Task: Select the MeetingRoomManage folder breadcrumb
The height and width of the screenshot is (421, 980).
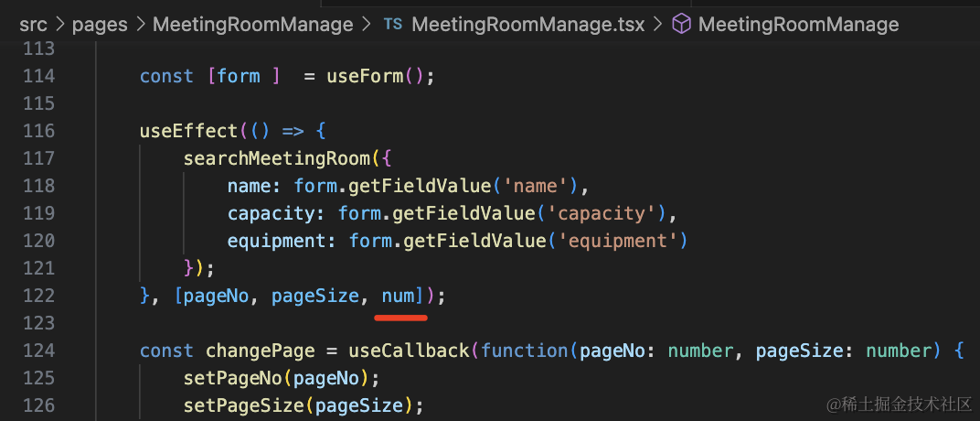Action: [253, 25]
